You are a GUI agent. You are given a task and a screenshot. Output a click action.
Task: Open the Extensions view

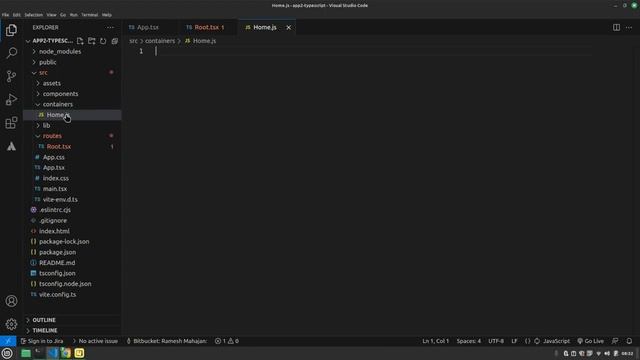pyautogui.click(x=11, y=123)
